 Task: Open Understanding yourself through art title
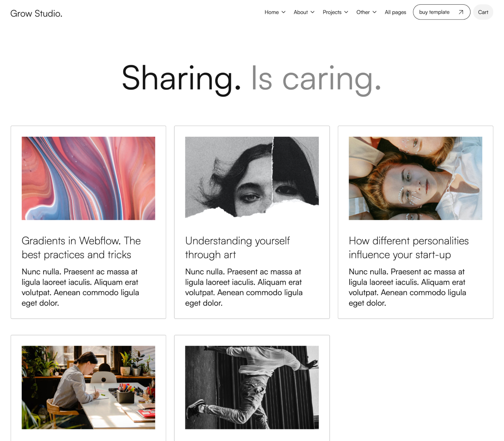coord(238,248)
